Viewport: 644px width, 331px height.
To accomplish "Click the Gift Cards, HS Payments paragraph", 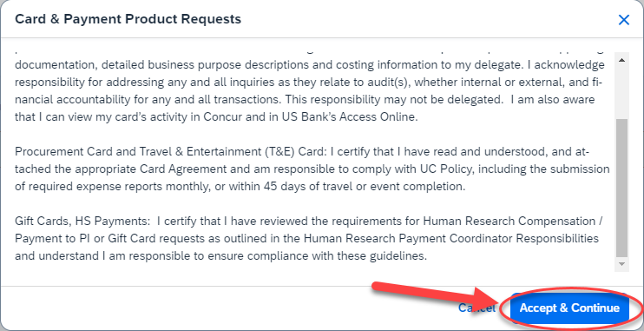I will 308,239.
